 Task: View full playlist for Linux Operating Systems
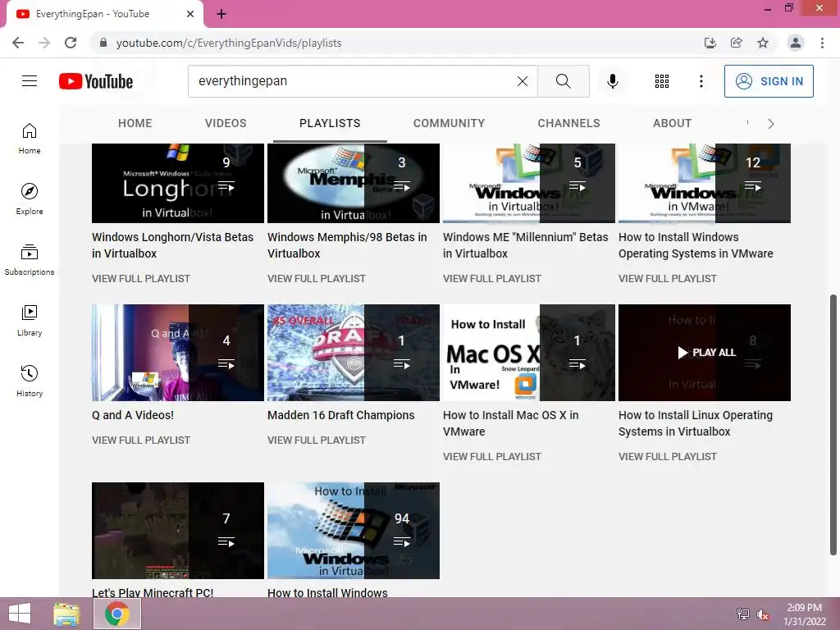[668, 456]
